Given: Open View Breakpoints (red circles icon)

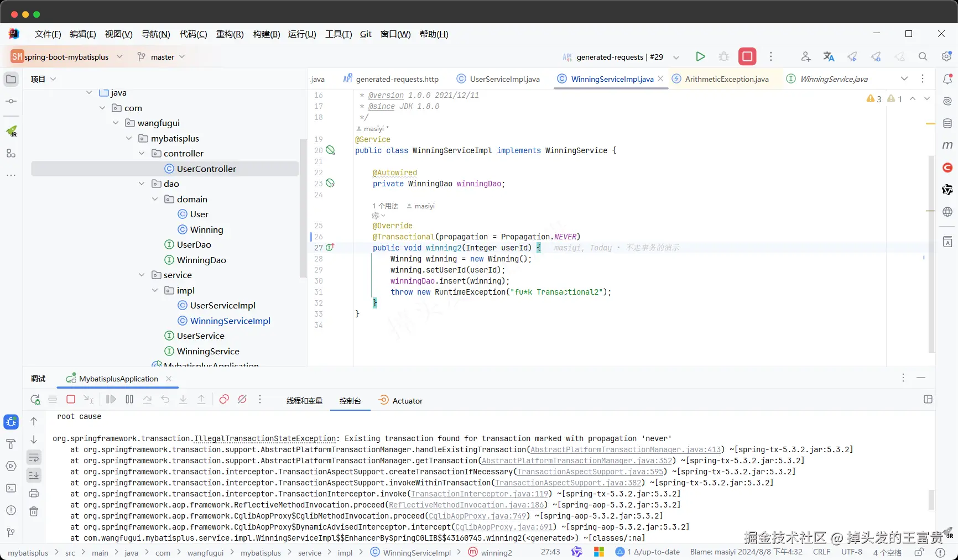Looking at the screenshot, I should pos(224,399).
